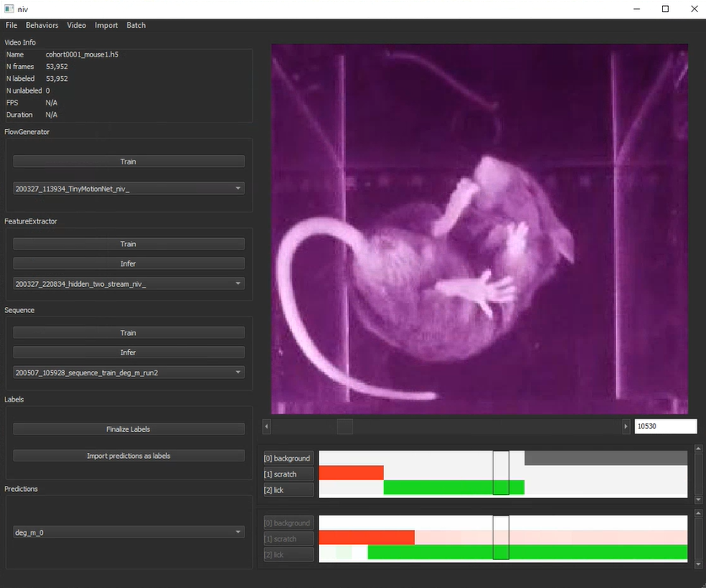706x588 pixels.
Task: Click Infer under FeatureExtractor
Action: 129,263
